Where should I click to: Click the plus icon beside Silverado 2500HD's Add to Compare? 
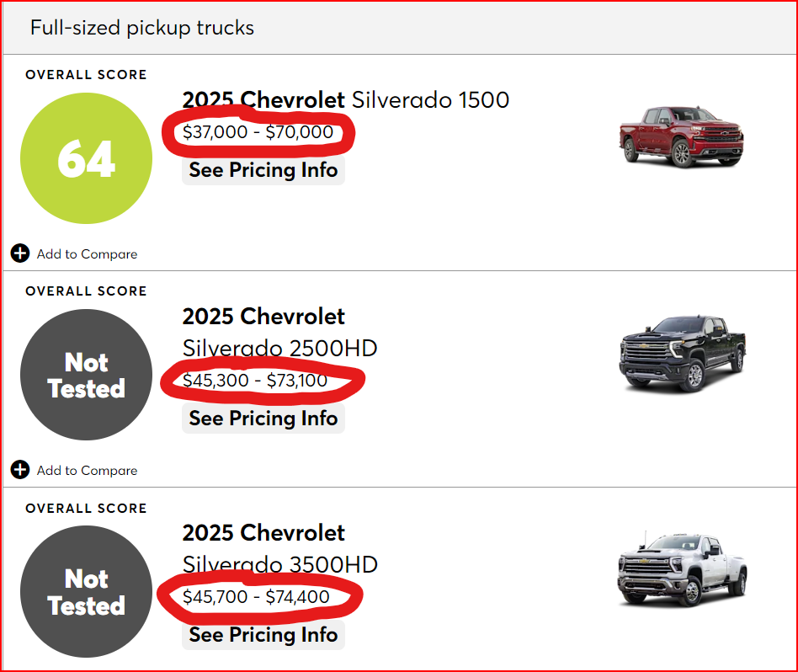tap(20, 470)
